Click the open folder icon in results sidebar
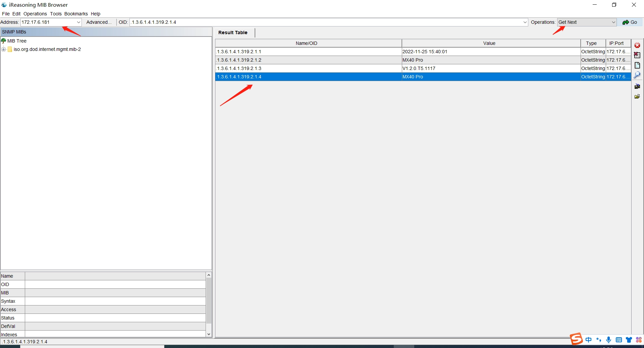The width and height of the screenshot is (644, 348). (637, 96)
